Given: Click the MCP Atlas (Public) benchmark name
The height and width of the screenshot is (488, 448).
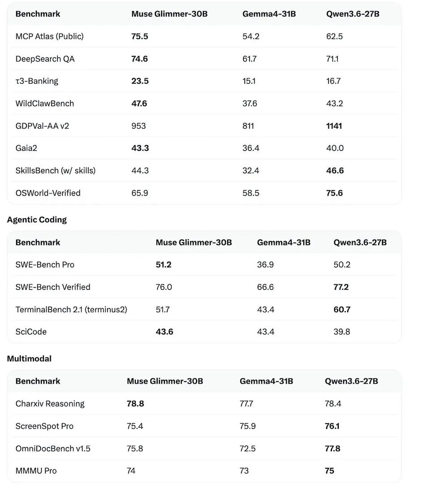Looking at the screenshot, I should [49, 36].
